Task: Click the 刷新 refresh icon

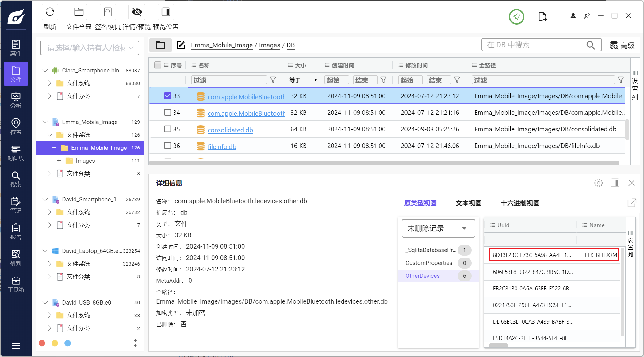Action: [x=50, y=12]
